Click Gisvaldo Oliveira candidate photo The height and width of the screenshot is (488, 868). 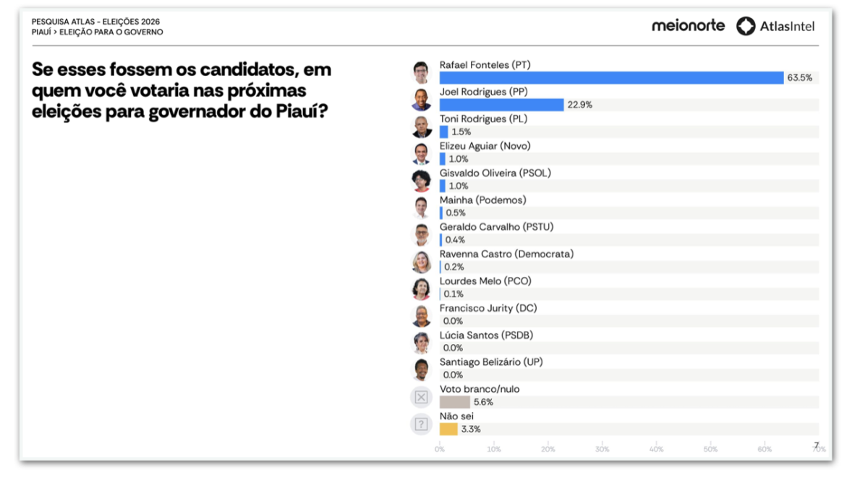422,181
